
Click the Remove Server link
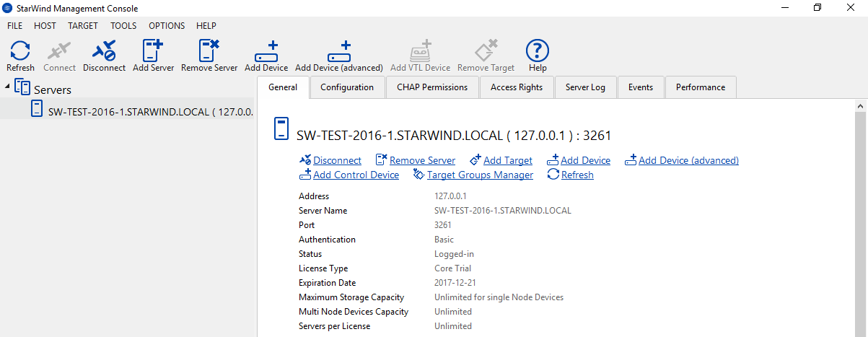[422, 160]
